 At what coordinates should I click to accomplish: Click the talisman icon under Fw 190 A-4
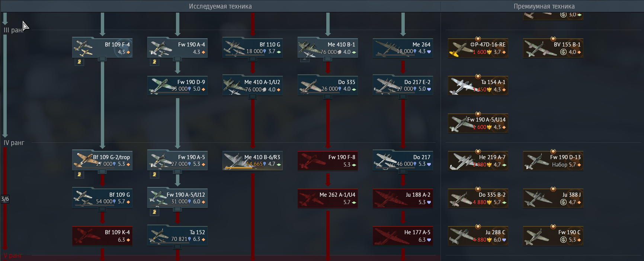[x=154, y=62]
